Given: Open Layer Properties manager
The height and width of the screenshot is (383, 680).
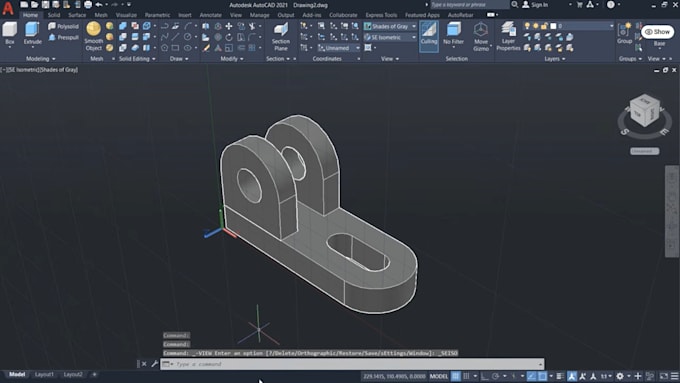Looking at the screenshot, I should [508, 37].
